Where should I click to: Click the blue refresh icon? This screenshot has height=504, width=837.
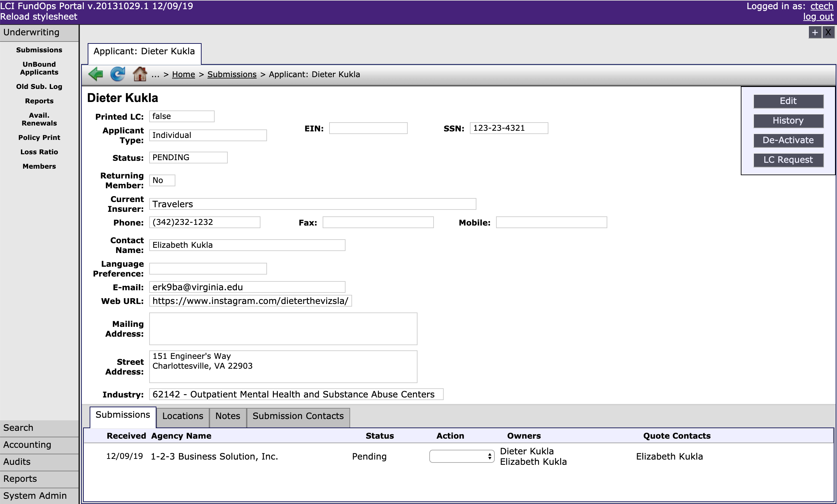pos(117,74)
